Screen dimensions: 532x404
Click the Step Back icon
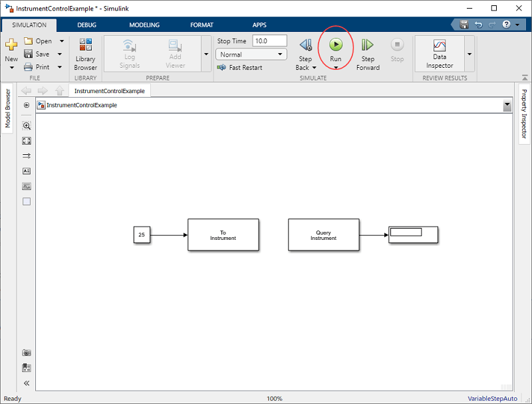[306, 45]
